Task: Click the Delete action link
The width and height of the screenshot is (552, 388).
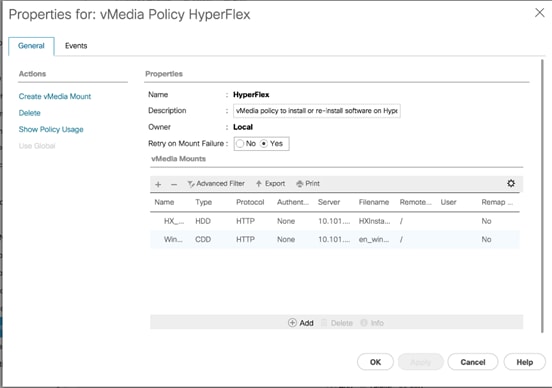Action: click(30, 113)
